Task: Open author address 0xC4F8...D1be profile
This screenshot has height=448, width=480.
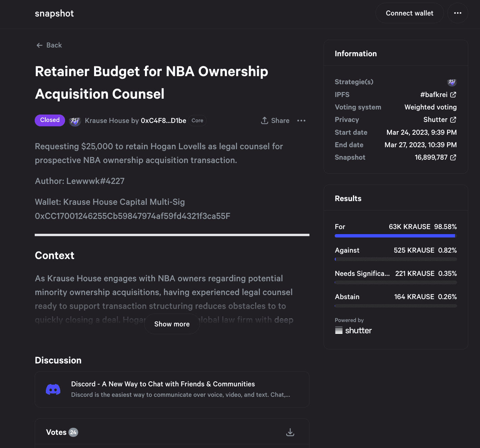Action: 163,121
